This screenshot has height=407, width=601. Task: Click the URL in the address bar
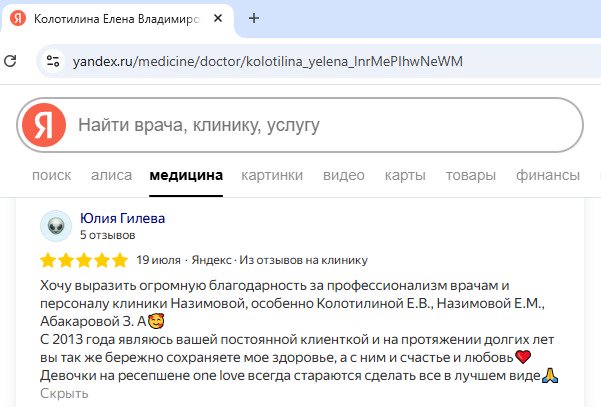click(268, 61)
